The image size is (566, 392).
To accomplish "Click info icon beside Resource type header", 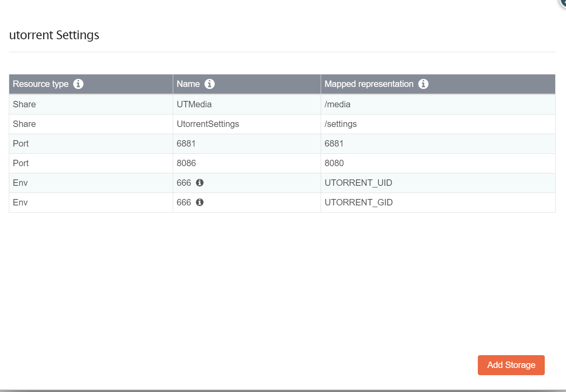I will [x=79, y=84].
